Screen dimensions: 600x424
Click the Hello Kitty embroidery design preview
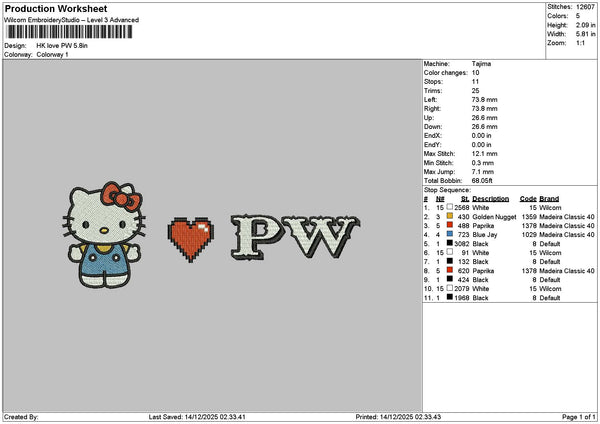[x=104, y=235]
